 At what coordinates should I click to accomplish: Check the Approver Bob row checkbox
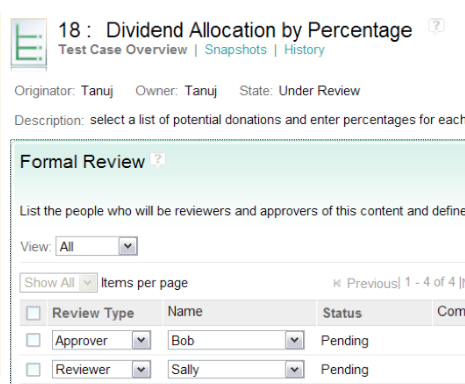33,340
